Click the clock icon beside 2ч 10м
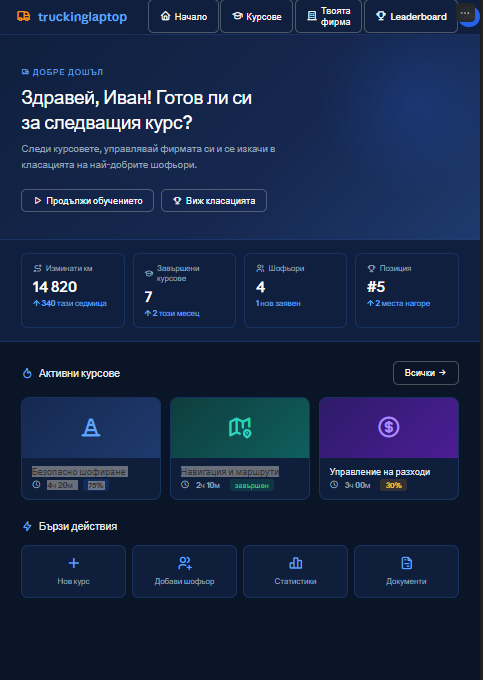483x680 pixels. coord(185,485)
